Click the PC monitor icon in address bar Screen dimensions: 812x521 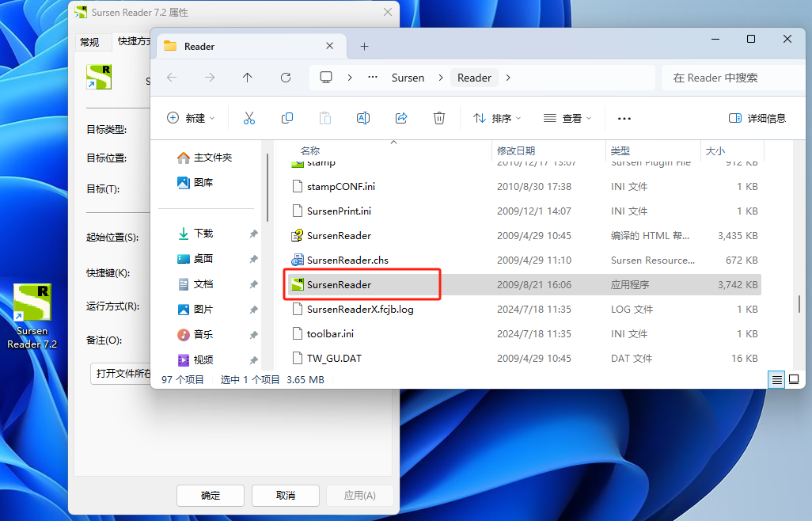click(326, 78)
